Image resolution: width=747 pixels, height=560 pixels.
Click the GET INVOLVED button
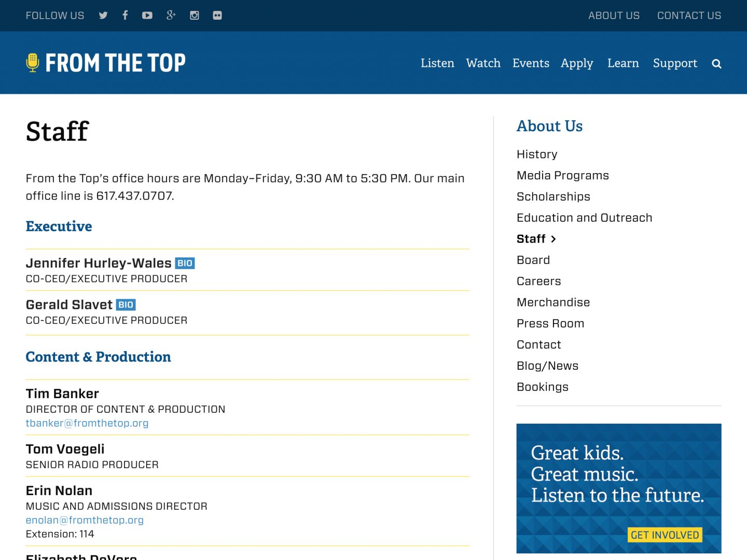tap(665, 535)
